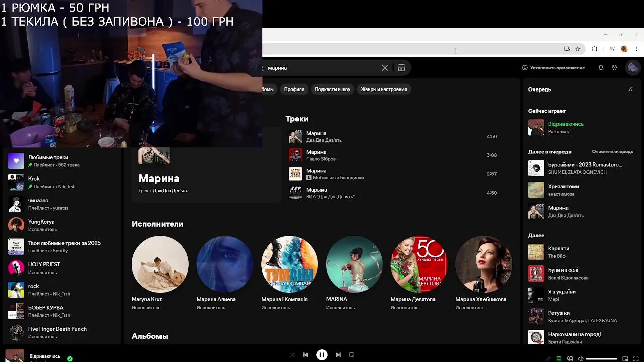
Task: Open the Chrome profile avatar
Action: point(624,49)
